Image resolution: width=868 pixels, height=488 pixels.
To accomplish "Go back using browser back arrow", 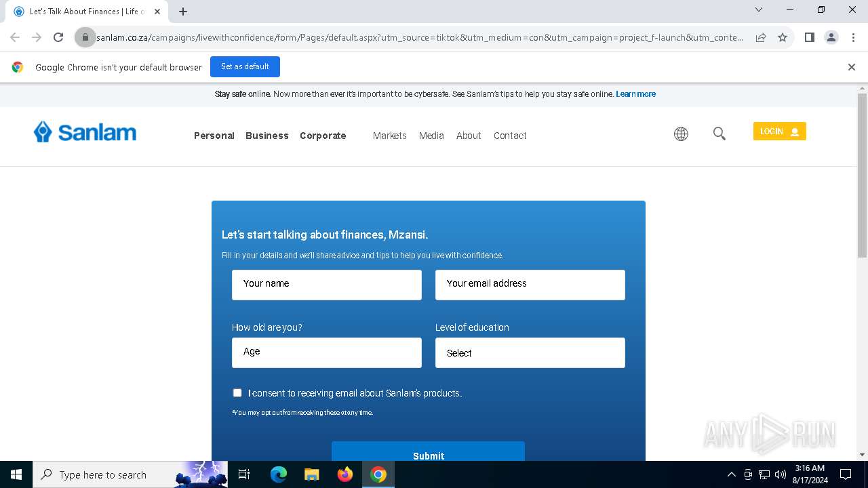I will pyautogui.click(x=15, y=37).
